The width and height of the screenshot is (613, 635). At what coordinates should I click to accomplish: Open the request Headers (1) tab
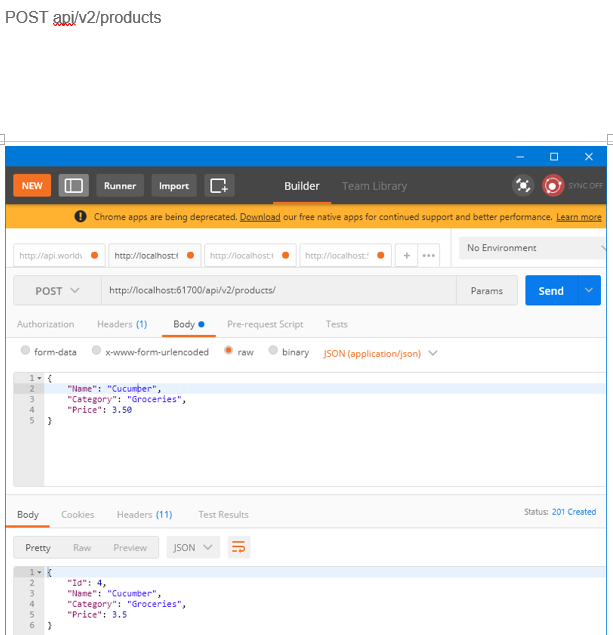pos(122,324)
